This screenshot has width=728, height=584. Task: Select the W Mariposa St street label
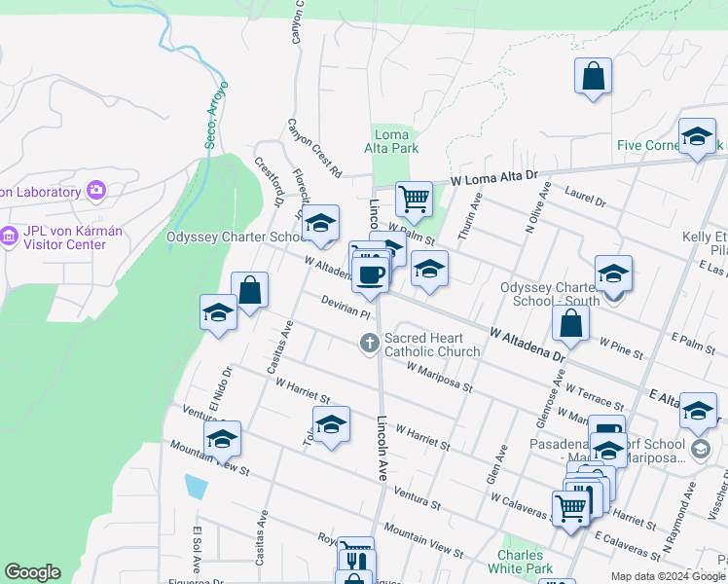click(439, 377)
